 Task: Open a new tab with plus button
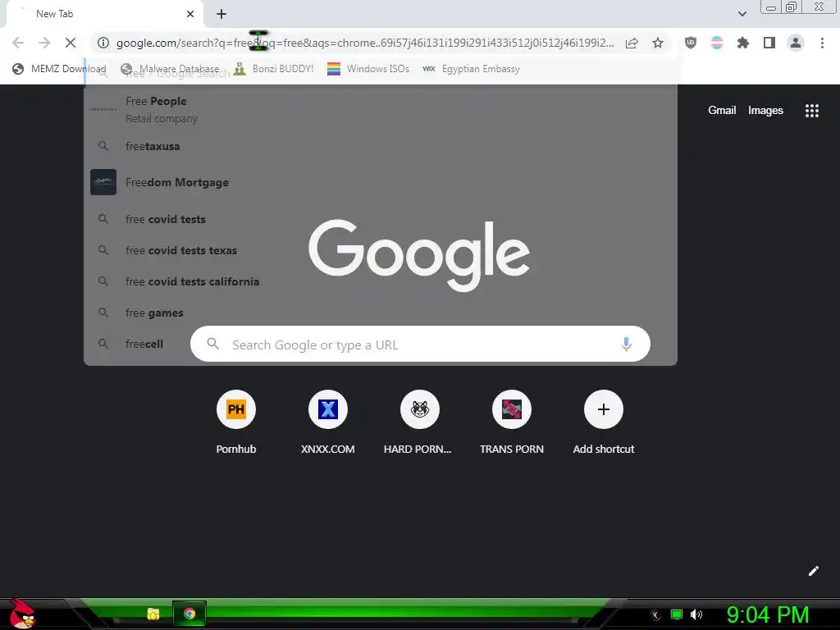point(221,14)
